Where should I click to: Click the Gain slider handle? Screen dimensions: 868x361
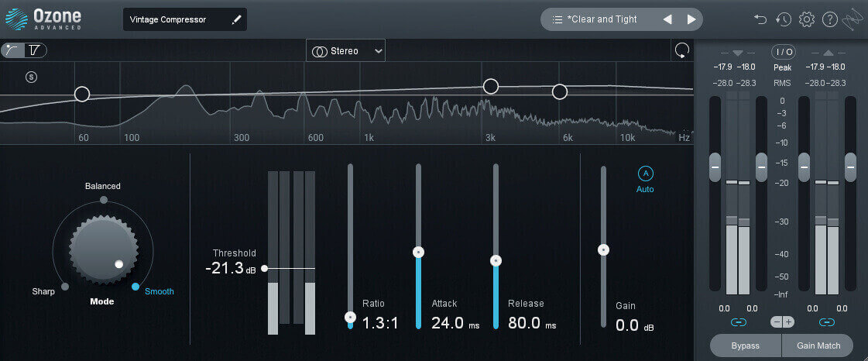pyautogui.click(x=604, y=250)
